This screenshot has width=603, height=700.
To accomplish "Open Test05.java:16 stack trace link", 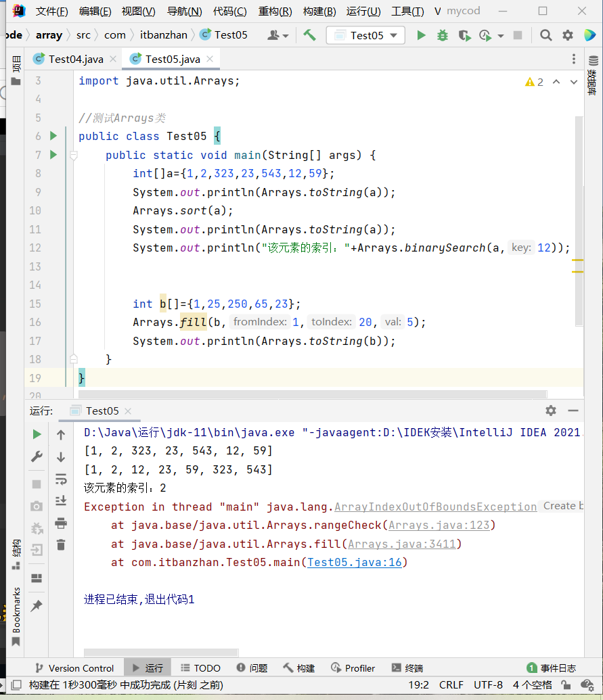I will pyautogui.click(x=355, y=563).
